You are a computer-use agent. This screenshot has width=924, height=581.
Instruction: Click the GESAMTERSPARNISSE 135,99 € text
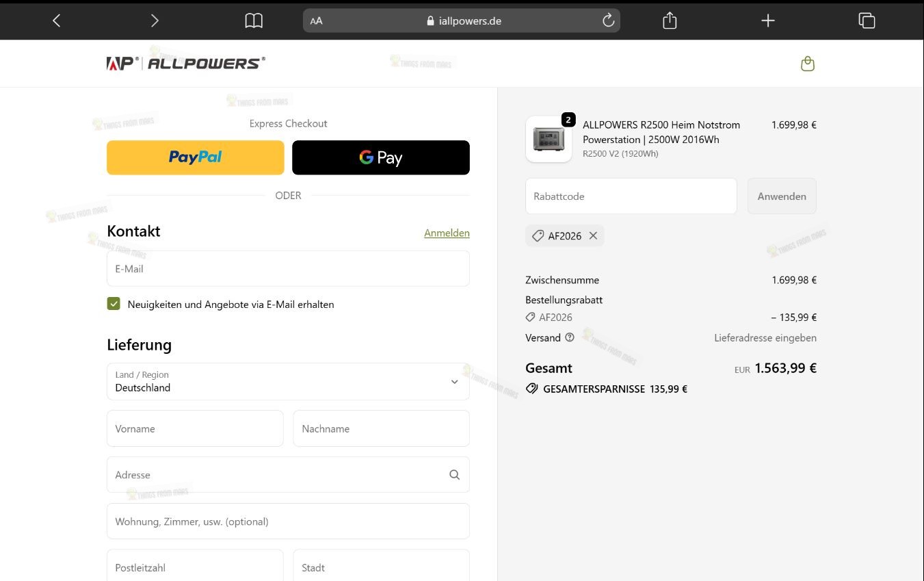click(x=615, y=389)
